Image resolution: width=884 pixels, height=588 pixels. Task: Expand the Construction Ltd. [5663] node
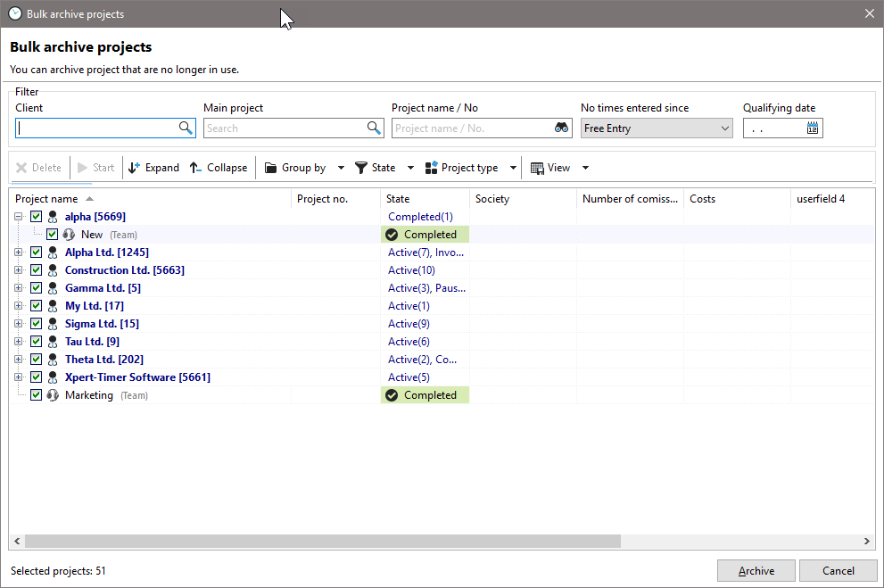point(18,270)
